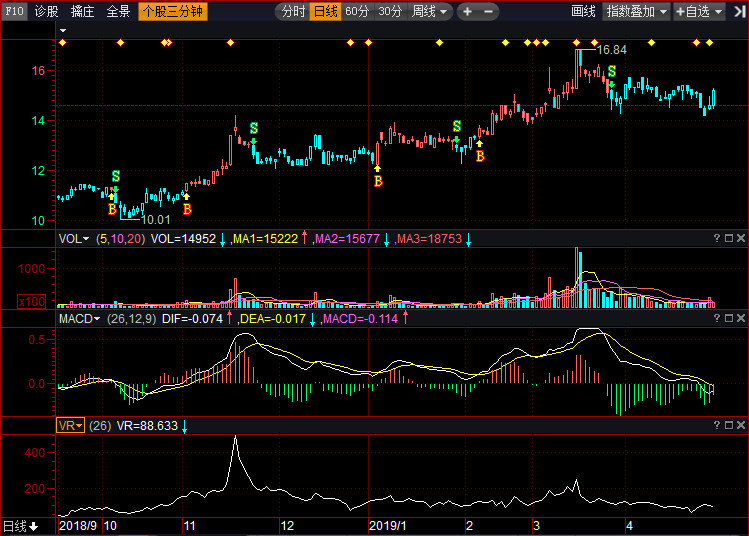This screenshot has height=536, width=749.
Task: Zoom in chart with plus icon
Action: 467,11
